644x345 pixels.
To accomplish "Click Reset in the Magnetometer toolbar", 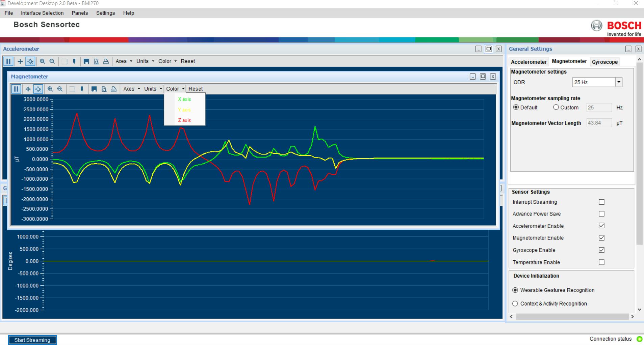I will (196, 89).
